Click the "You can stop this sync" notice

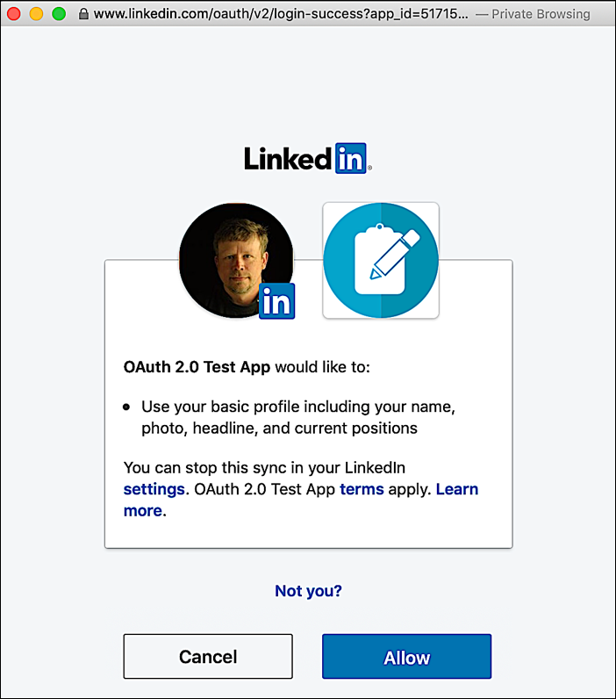click(x=264, y=468)
